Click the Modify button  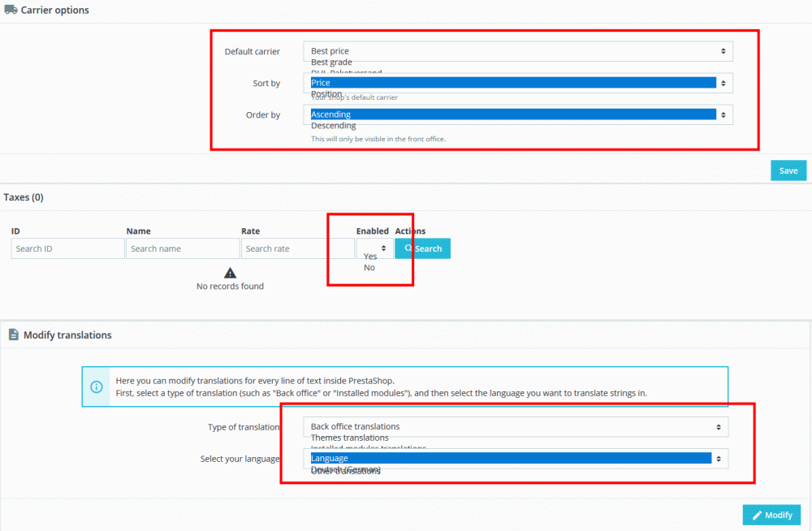771,515
